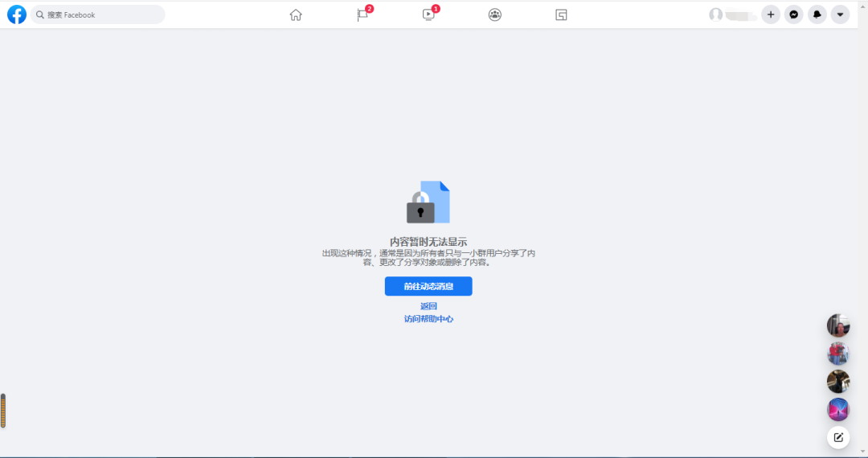Open chat with the pink neon tunnel avatar
Screen dimensions: 868x458
tap(838, 410)
